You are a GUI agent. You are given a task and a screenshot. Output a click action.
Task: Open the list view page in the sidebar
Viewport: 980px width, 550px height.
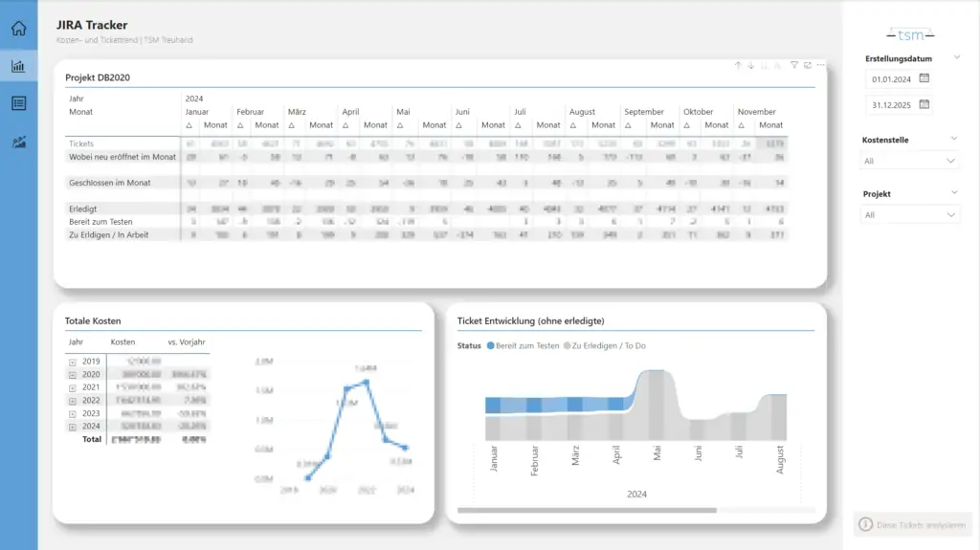[x=19, y=103]
